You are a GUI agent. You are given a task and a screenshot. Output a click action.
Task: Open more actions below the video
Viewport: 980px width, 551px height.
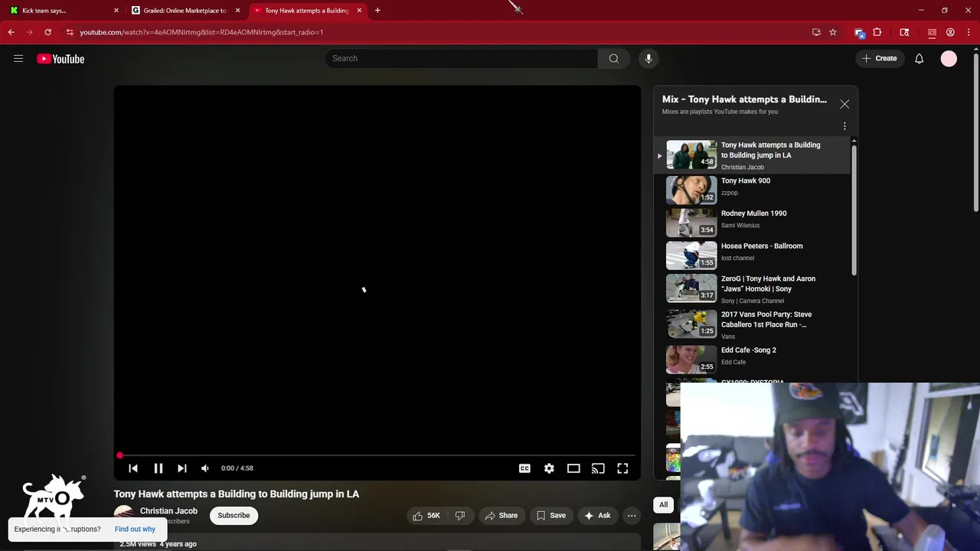[x=632, y=516]
